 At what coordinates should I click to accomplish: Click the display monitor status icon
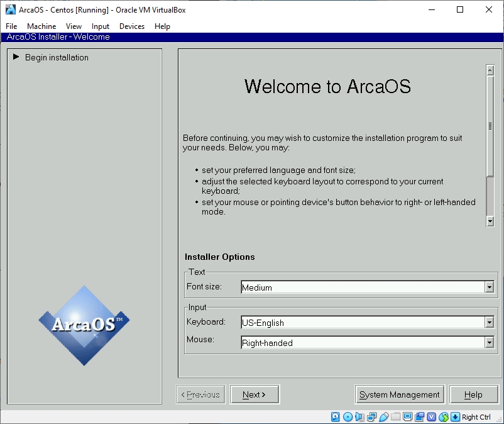(x=408, y=417)
